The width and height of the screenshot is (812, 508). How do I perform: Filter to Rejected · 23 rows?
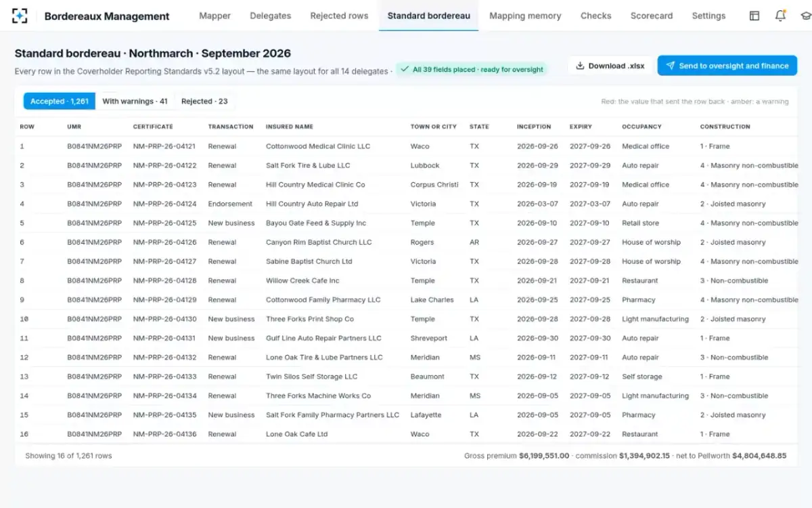[204, 101]
